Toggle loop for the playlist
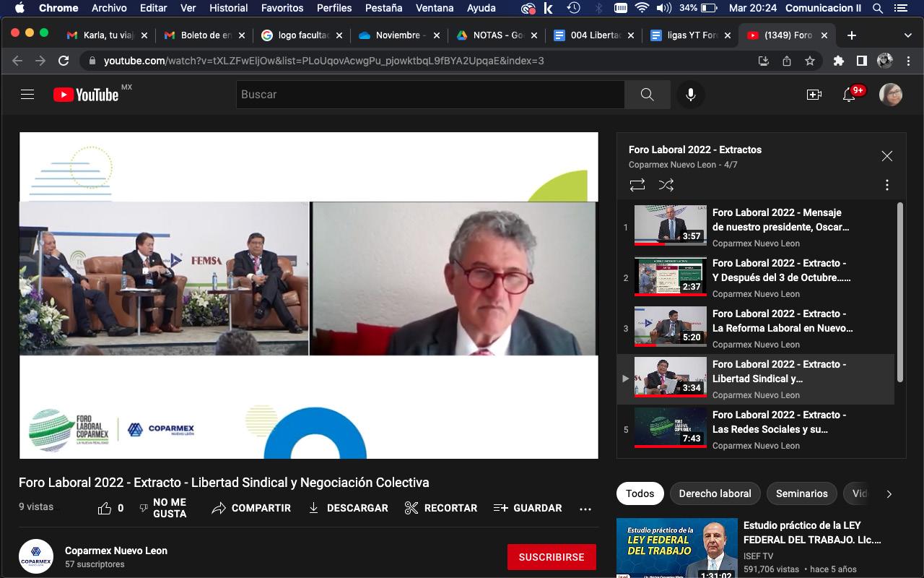The height and width of the screenshot is (578, 924). (x=637, y=185)
